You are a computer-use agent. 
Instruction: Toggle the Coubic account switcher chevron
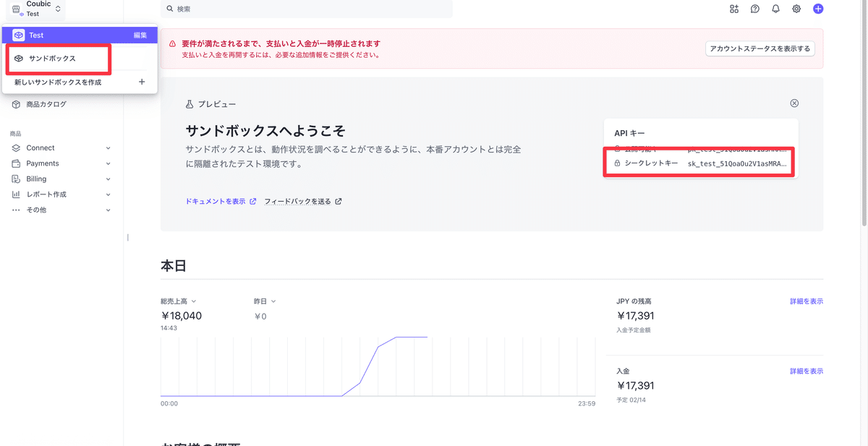click(57, 9)
